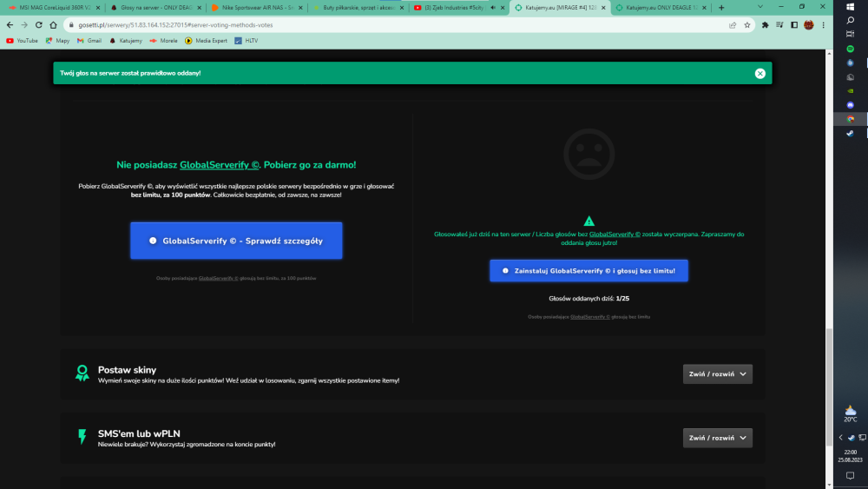Screen dimensions: 868x489
Task: Close the MSI MAG CoreLiquid tab
Action: tap(98, 8)
